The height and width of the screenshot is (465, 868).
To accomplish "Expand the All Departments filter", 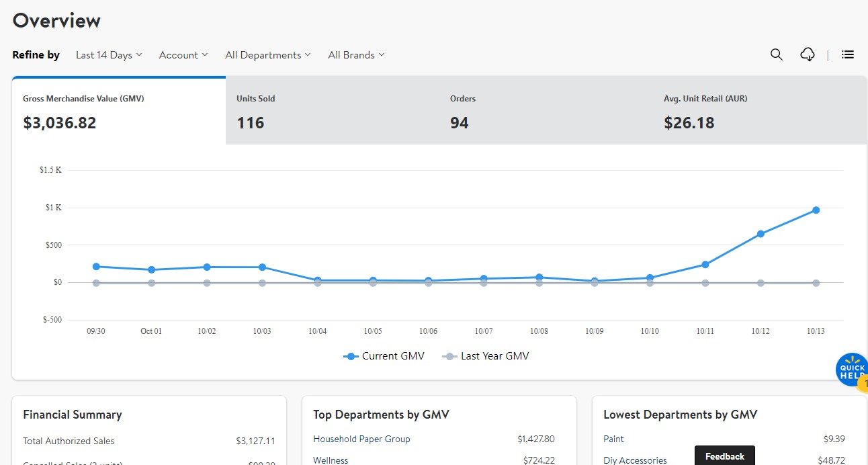I will (x=267, y=55).
